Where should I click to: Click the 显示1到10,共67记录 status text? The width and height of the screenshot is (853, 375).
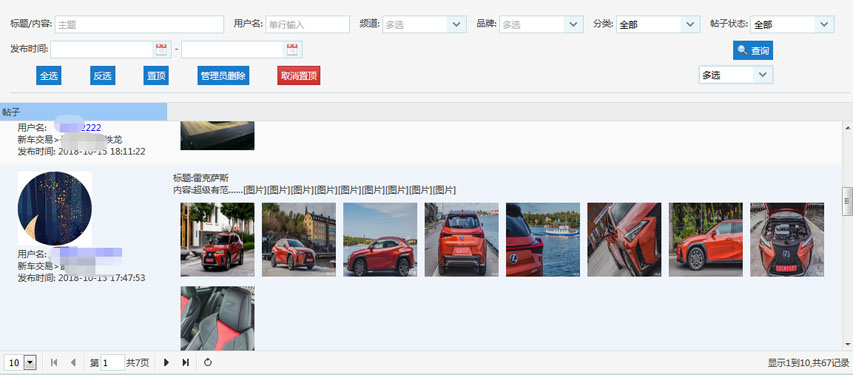click(x=808, y=363)
